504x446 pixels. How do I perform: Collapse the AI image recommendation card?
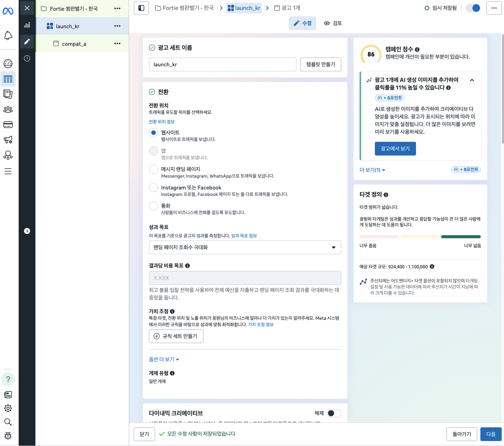tap(472, 80)
